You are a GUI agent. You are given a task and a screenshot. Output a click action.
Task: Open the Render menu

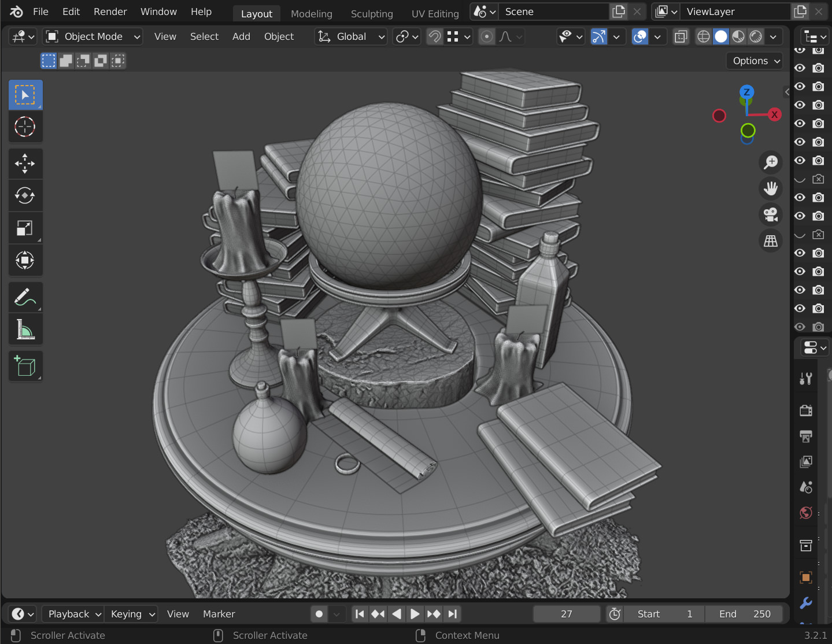tap(110, 11)
